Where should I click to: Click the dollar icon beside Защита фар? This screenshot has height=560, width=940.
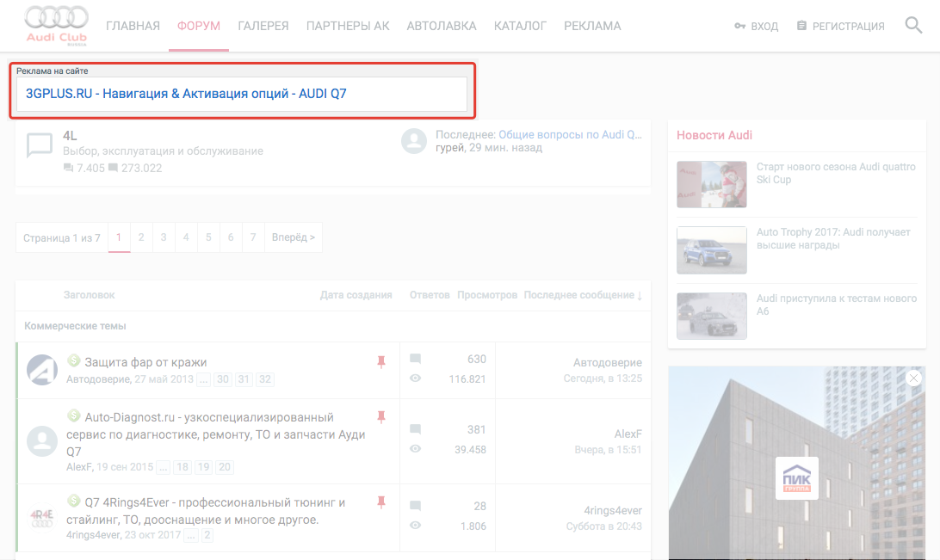point(74,361)
